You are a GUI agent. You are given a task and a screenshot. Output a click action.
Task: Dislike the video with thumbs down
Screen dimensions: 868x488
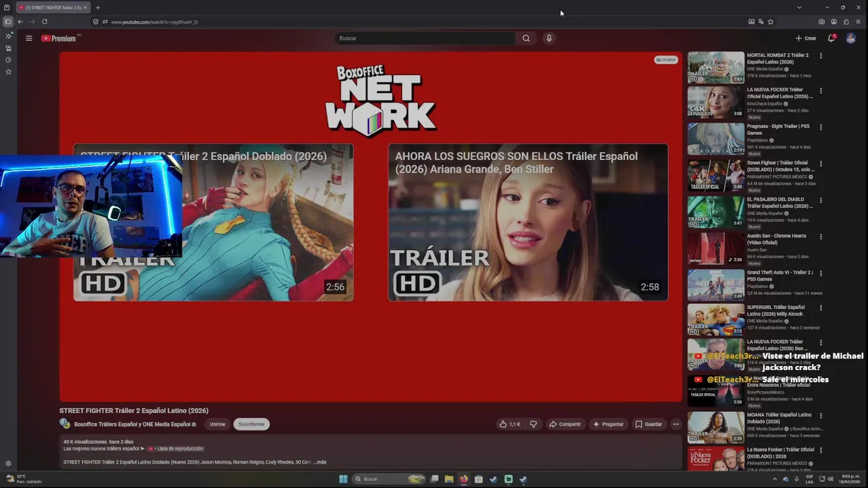533,424
